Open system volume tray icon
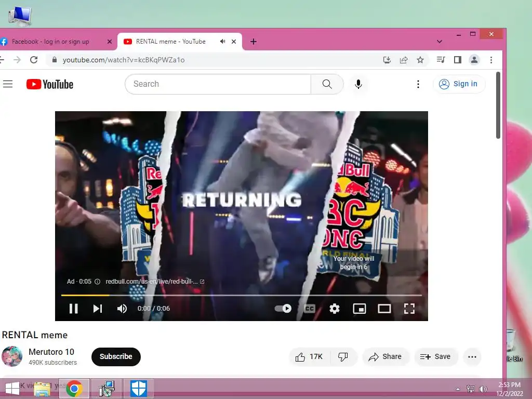 (483, 389)
